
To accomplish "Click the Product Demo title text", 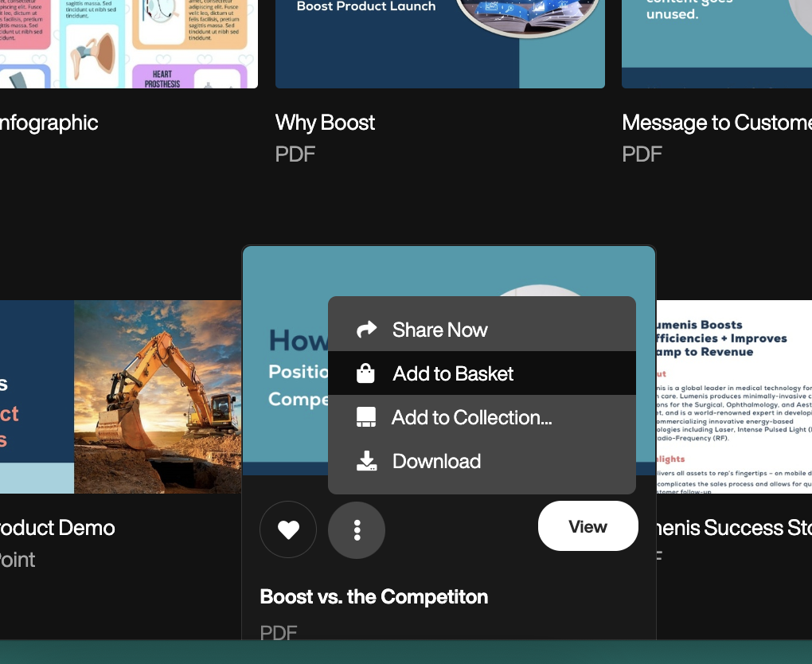I will (57, 528).
